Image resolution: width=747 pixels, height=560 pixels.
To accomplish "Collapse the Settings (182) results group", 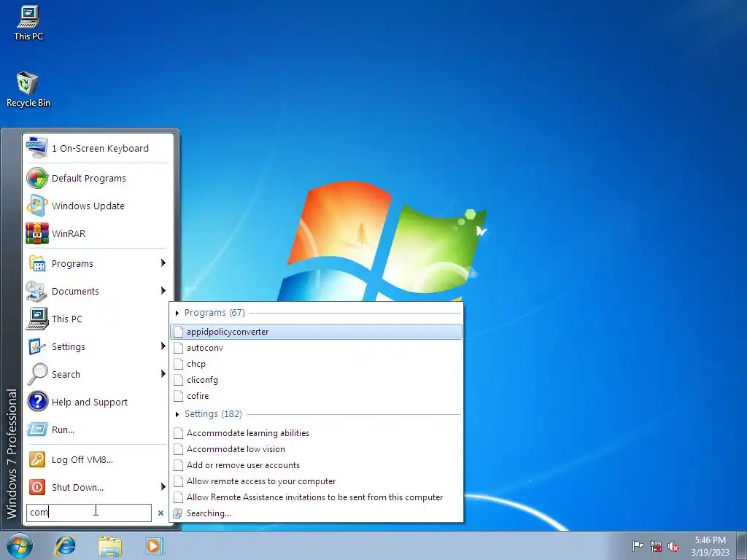I will point(177,414).
